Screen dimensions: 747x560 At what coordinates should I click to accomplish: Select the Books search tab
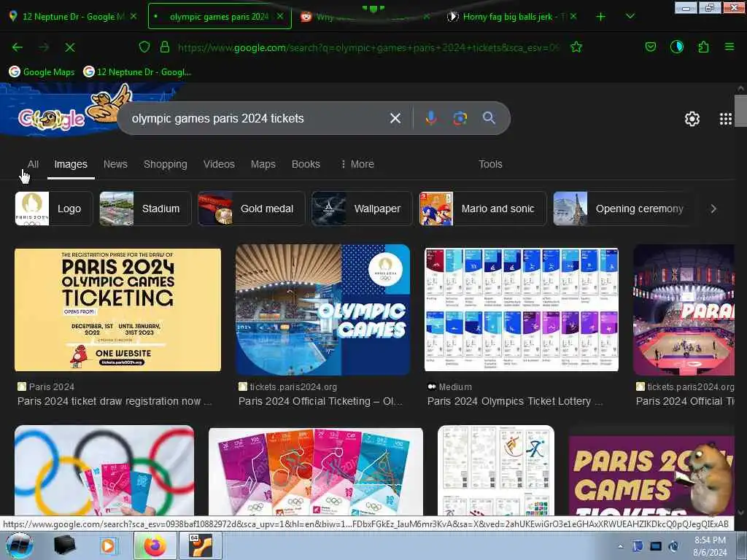point(306,164)
